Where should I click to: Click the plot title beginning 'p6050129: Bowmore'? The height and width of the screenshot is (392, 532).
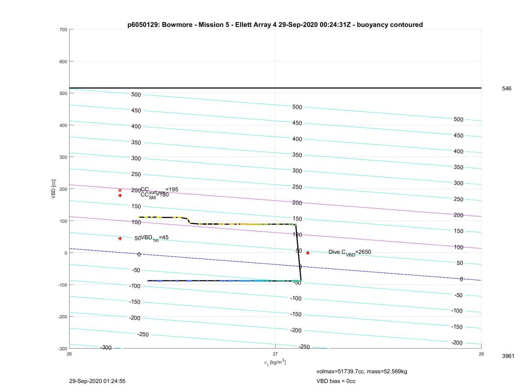coord(275,25)
